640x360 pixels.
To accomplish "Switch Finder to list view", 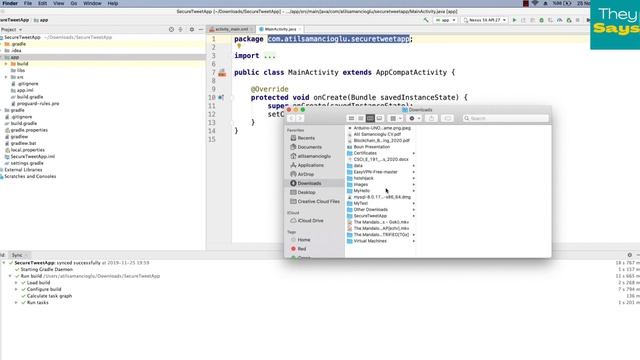I will point(361,118).
